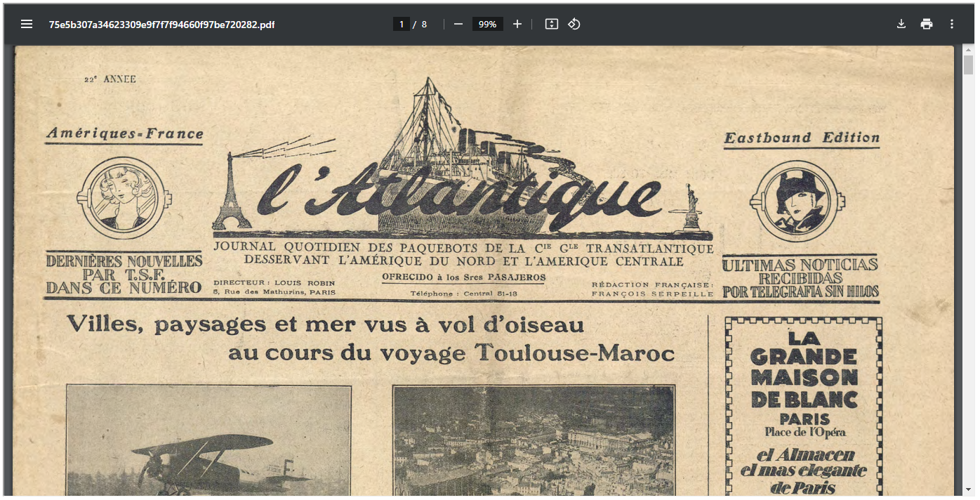The height and width of the screenshot is (500, 980).
Task: Click the Amériques-France heading
Action: pos(124,133)
